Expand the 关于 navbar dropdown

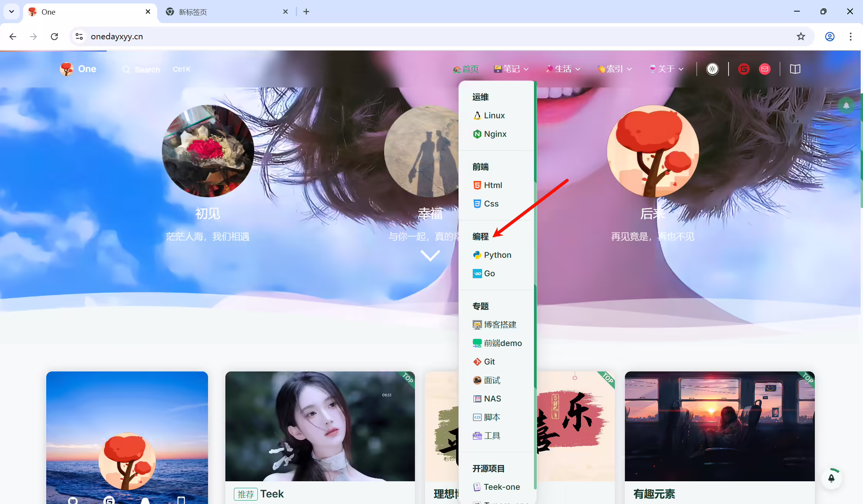coord(667,69)
